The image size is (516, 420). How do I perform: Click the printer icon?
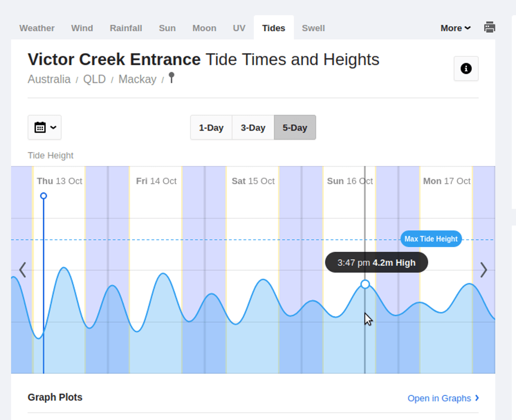[489, 28]
